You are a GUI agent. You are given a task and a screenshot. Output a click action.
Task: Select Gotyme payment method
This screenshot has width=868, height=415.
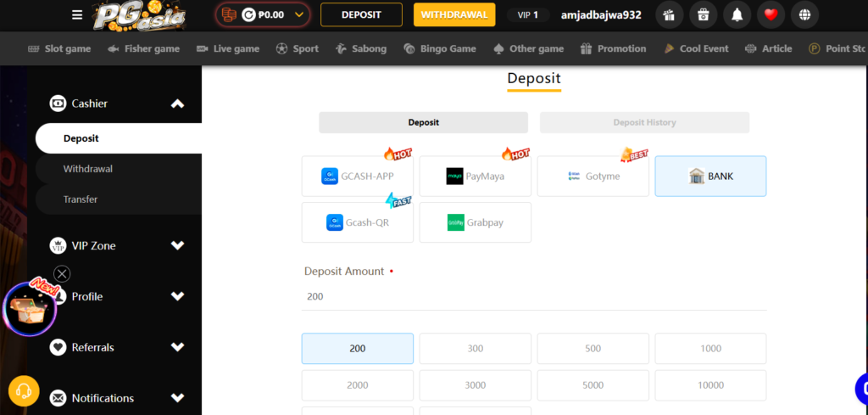coord(593,177)
